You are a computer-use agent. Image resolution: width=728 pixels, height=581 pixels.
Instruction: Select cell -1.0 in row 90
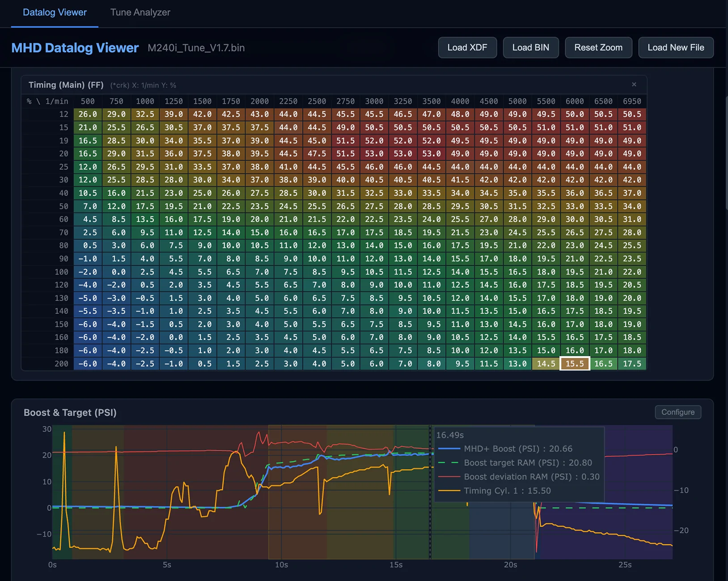tap(88, 259)
